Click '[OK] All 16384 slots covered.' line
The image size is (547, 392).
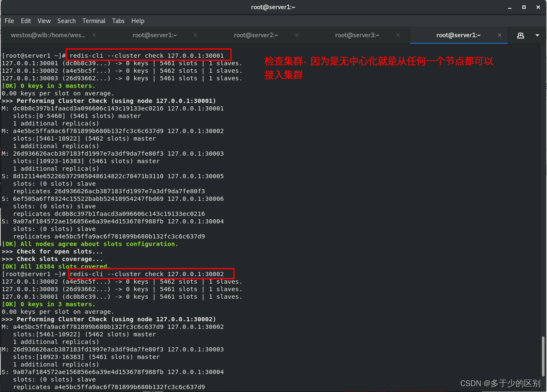pos(56,266)
